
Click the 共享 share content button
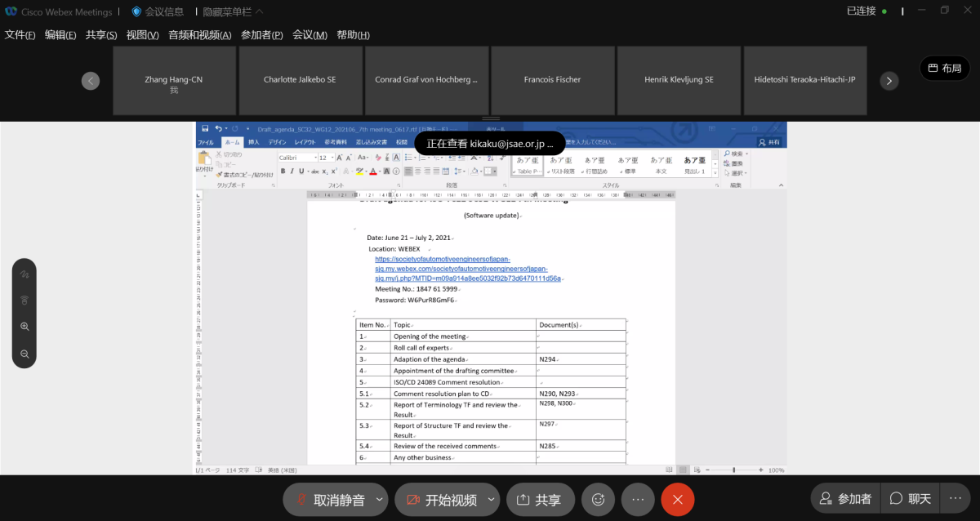coord(539,500)
